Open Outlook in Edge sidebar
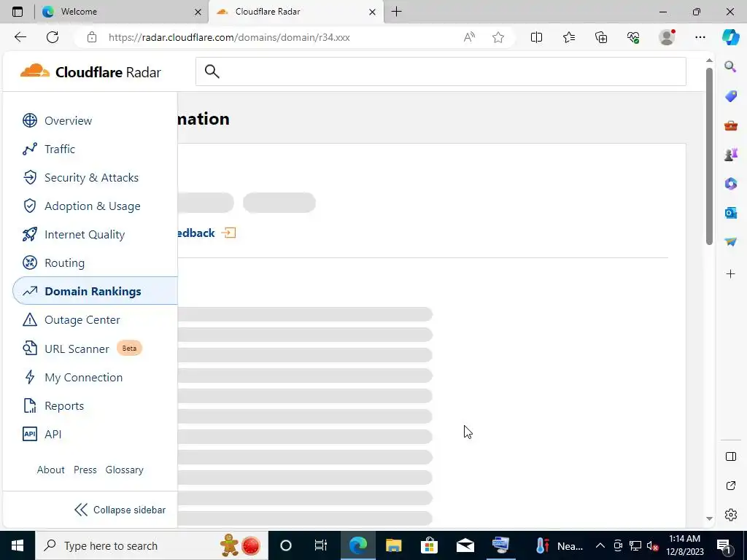Image resolution: width=747 pixels, height=560 pixels. (x=730, y=212)
